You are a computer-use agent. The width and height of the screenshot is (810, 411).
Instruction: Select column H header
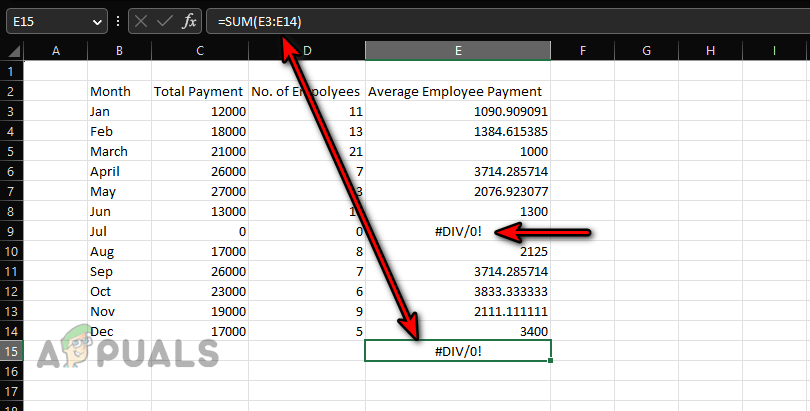point(710,51)
